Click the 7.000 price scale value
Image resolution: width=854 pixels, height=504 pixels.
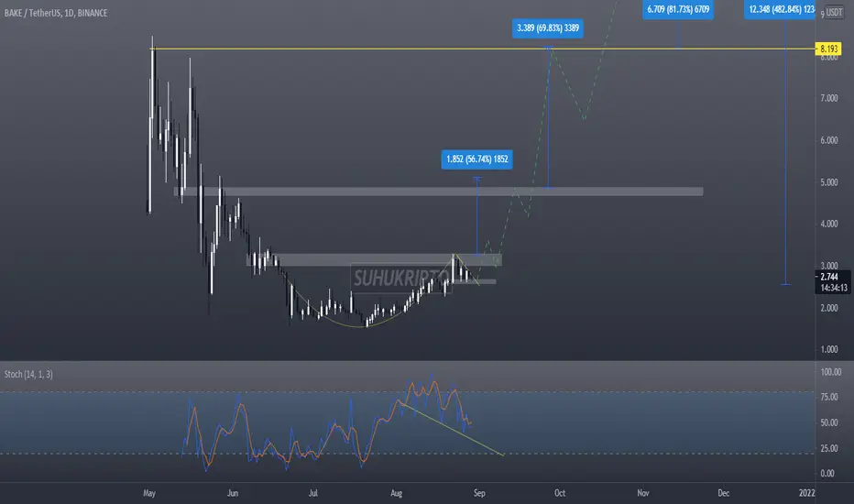pos(829,98)
